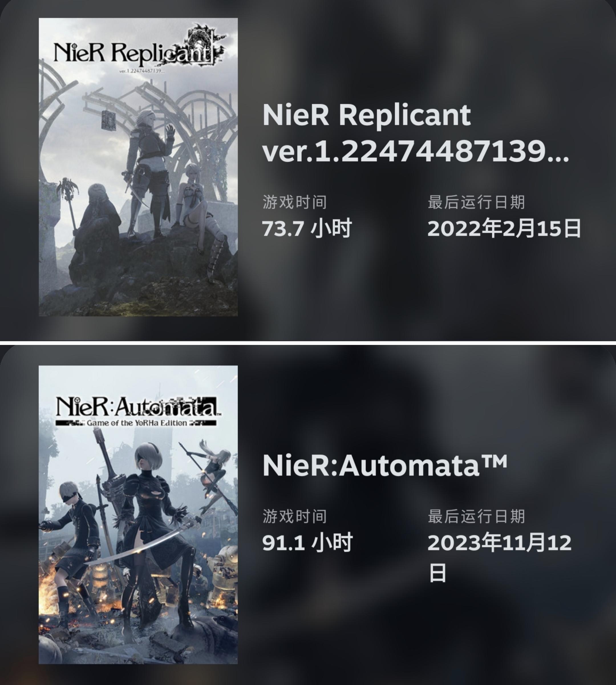Select the 73.7 小时 playtime value
The image size is (616, 685).
307,229
